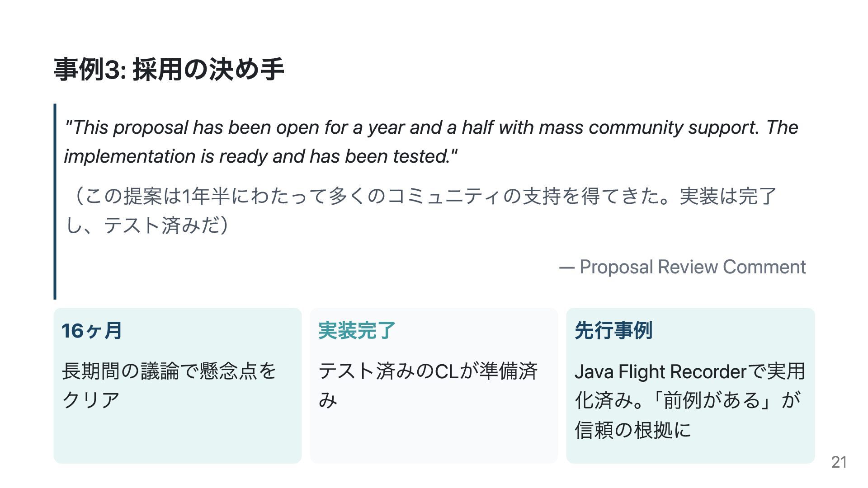Click the slide page number 21
The width and height of the screenshot is (868, 488).
pos(839,462)
